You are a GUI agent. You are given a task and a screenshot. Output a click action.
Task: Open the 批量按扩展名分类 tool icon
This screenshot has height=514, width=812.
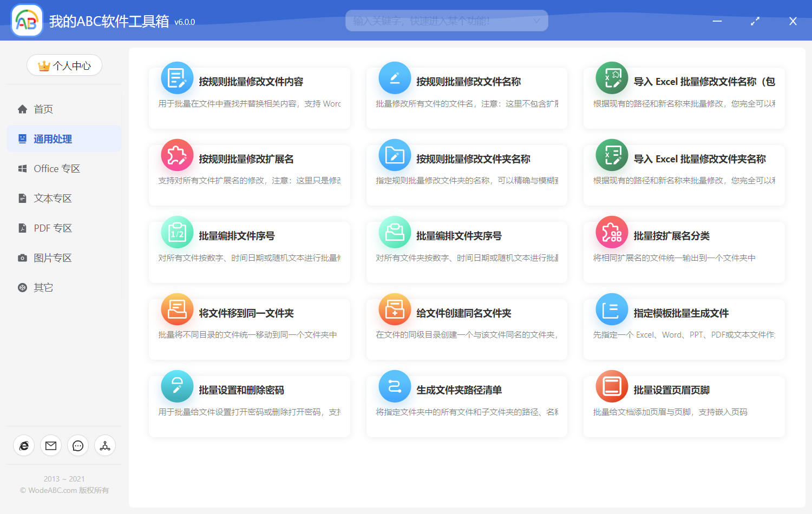point(611,232)
